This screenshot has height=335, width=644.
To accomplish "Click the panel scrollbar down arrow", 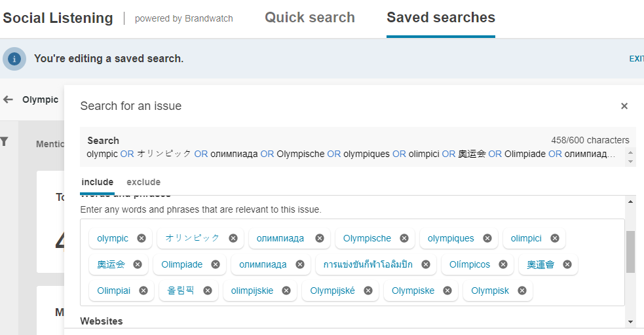I will tap(630, 322).
